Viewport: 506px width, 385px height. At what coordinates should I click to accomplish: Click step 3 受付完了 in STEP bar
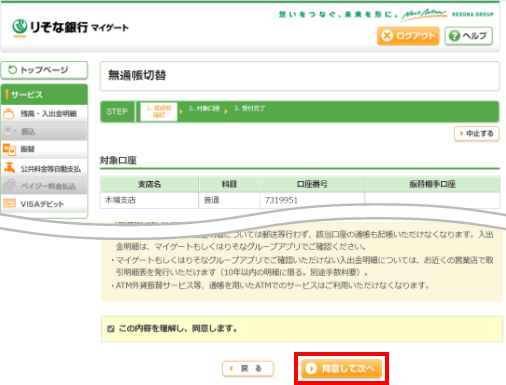click(x=249, y=108)
